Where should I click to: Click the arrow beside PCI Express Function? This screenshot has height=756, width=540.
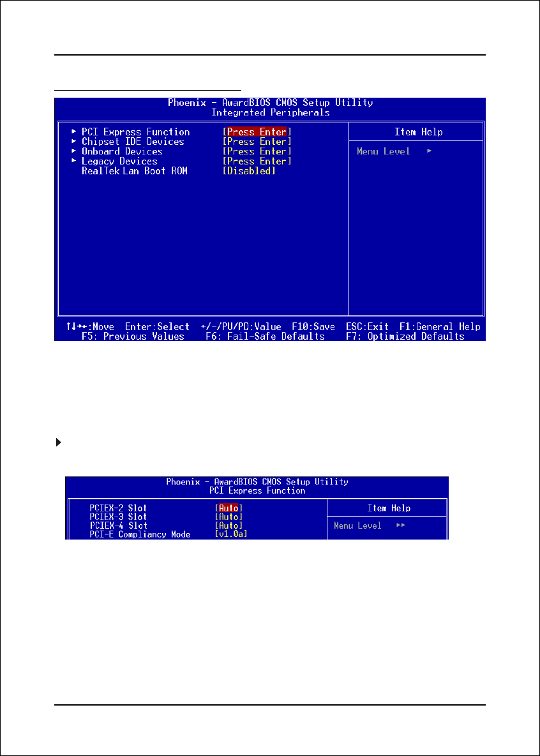pos(74,132)
